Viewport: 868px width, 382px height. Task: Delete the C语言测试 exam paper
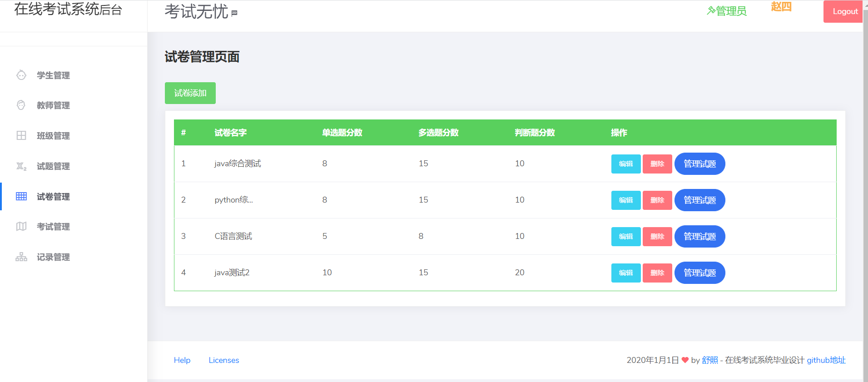(657, 237)
